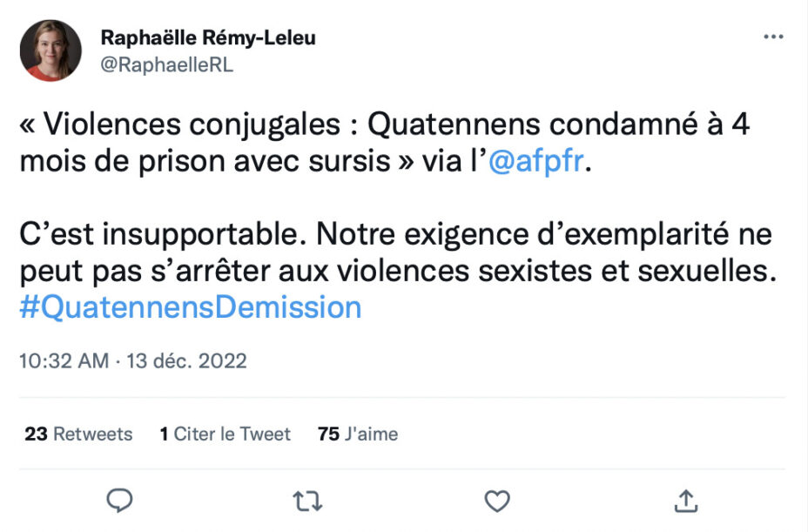Open the three-dot more options menu
This screenshot has width=808, height=532.
(772, 37)
